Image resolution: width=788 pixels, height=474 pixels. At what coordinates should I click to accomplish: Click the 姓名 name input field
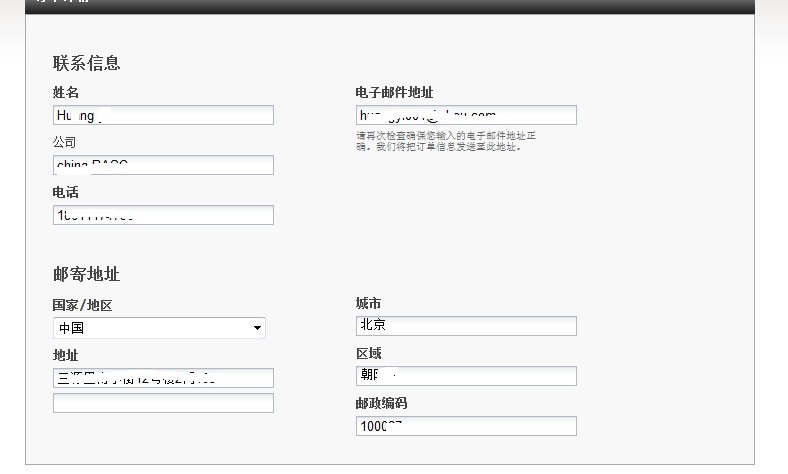163,115
